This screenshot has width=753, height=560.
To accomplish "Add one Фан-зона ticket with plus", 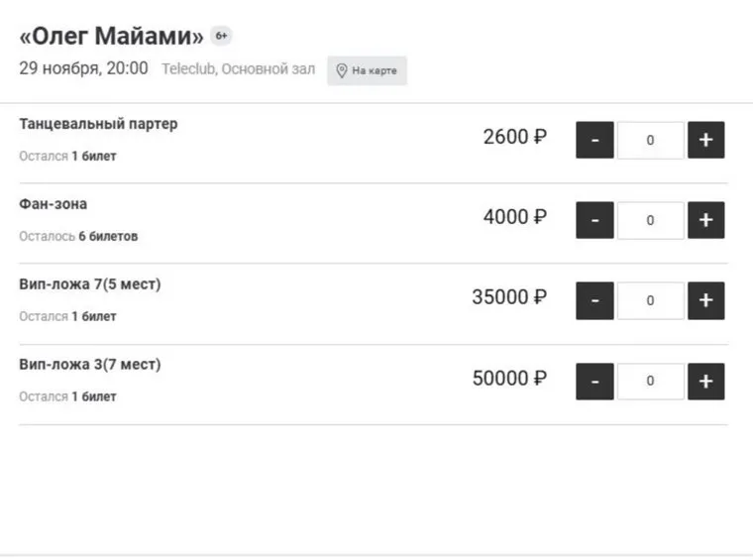I will [x=705, y=220].
